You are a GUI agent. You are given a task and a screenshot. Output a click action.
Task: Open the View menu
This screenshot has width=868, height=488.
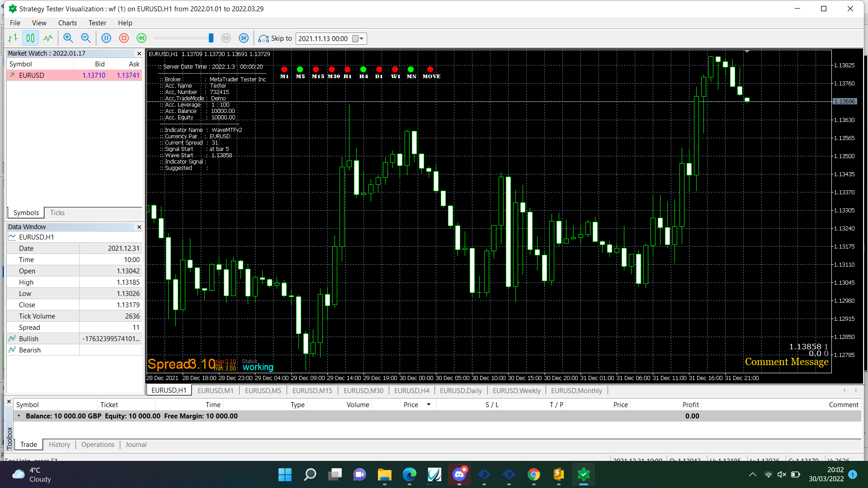coord(39,23)
